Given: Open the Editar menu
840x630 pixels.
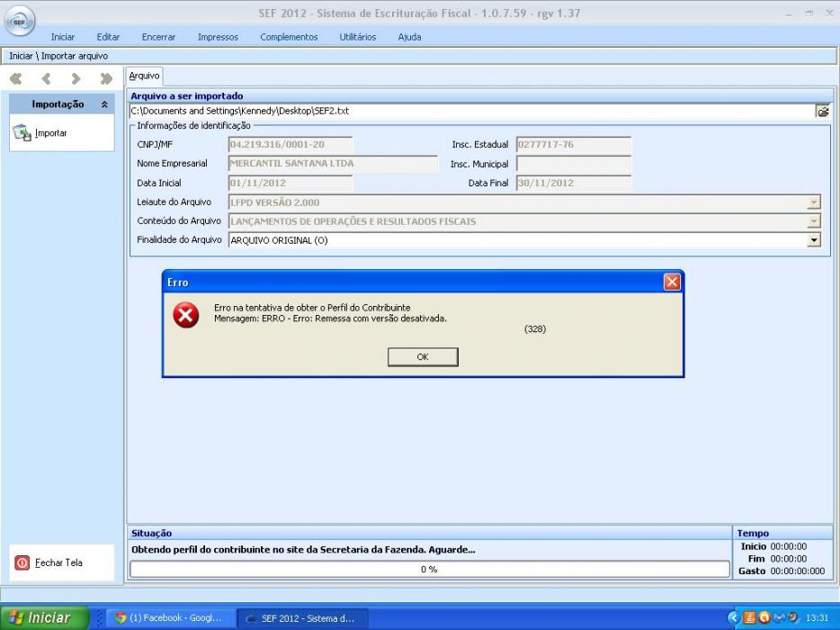Looking at the screenshot, I should point(108,37).
